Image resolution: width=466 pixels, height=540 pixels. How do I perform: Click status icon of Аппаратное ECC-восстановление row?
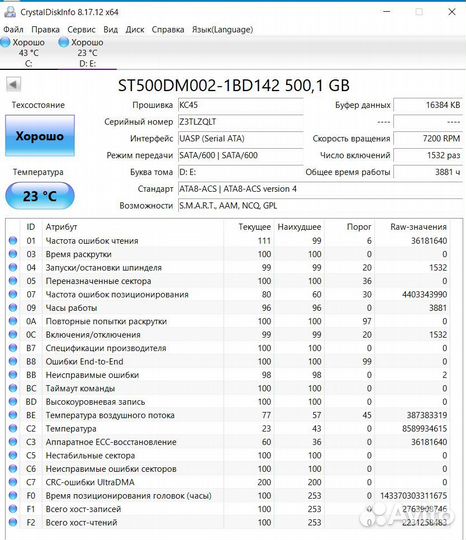click(13, 442)
